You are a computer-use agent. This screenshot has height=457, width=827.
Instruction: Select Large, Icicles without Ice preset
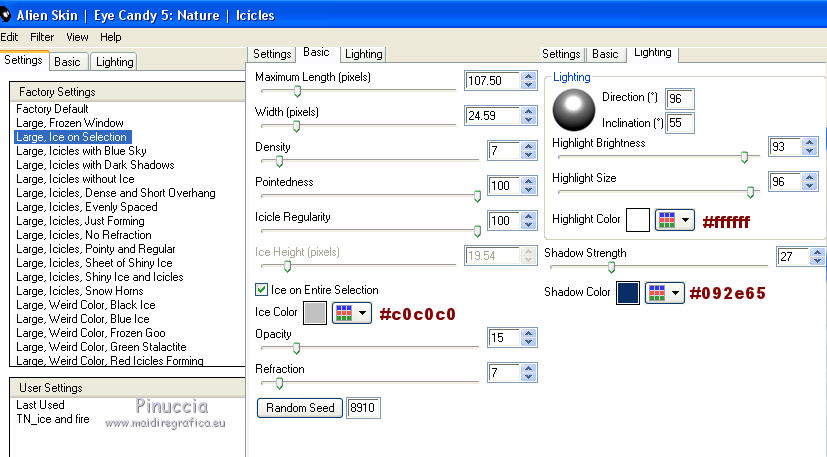click(x=75, y=179)
